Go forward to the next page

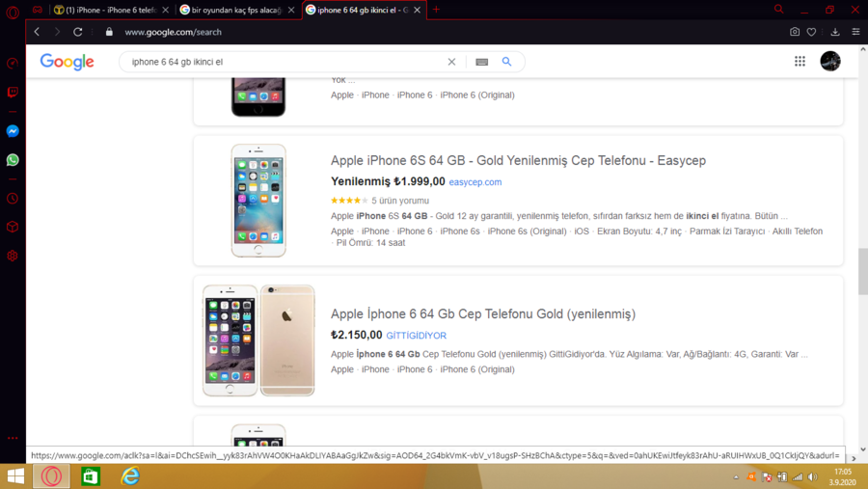[57, 32]
